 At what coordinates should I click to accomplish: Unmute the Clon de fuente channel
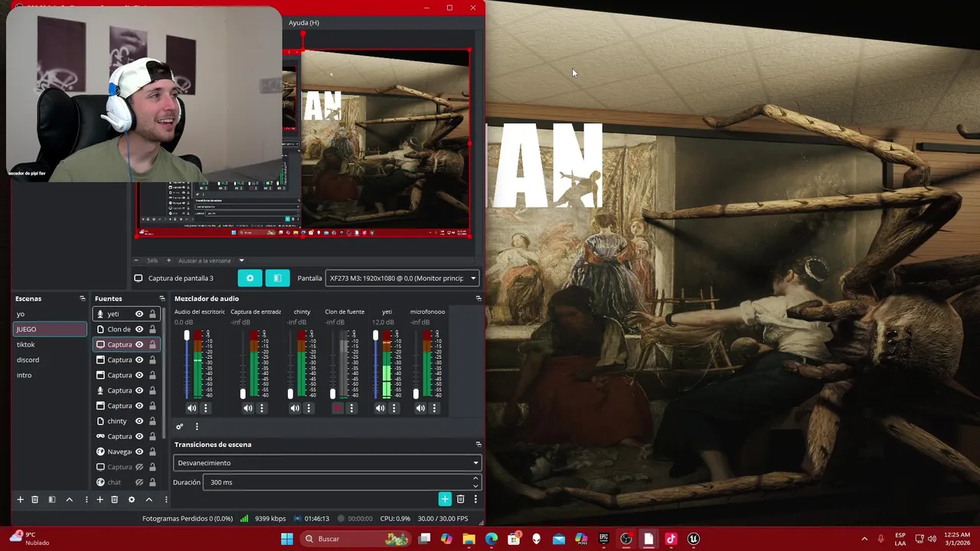tap(338, 408)
